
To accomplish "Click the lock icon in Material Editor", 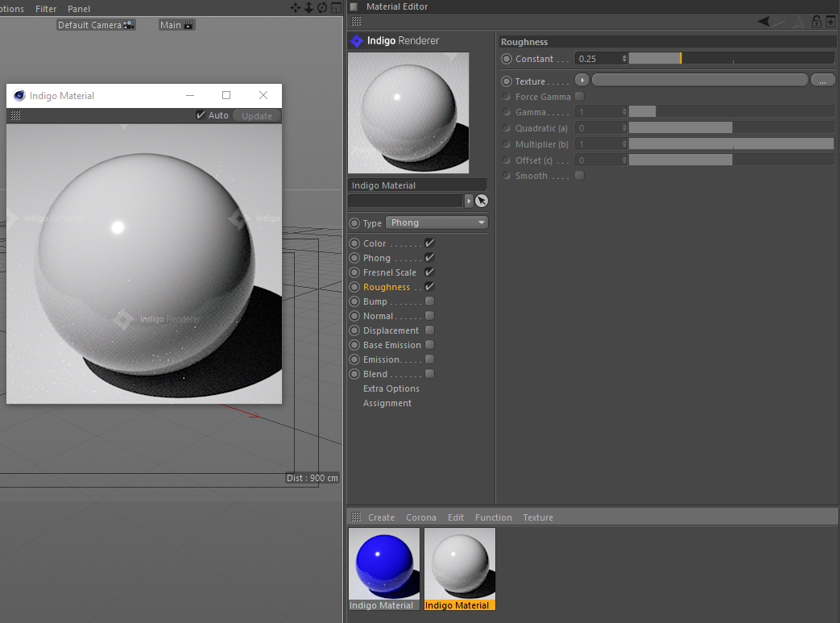I will click(816, 22).
